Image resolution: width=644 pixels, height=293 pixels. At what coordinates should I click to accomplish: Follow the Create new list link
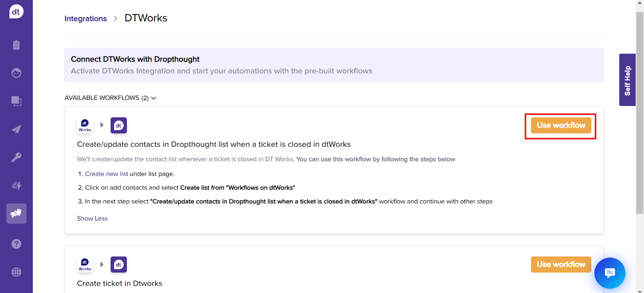[106, 174]
